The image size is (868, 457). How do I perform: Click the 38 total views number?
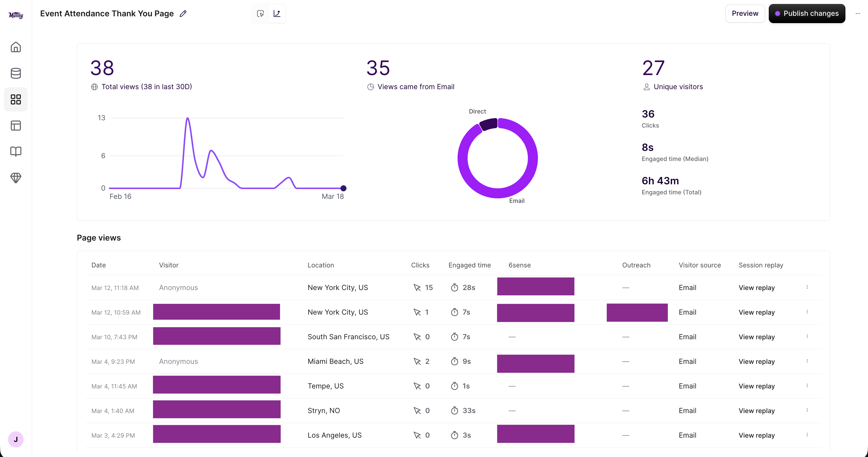pyautogui.click(x=102, y=68)
